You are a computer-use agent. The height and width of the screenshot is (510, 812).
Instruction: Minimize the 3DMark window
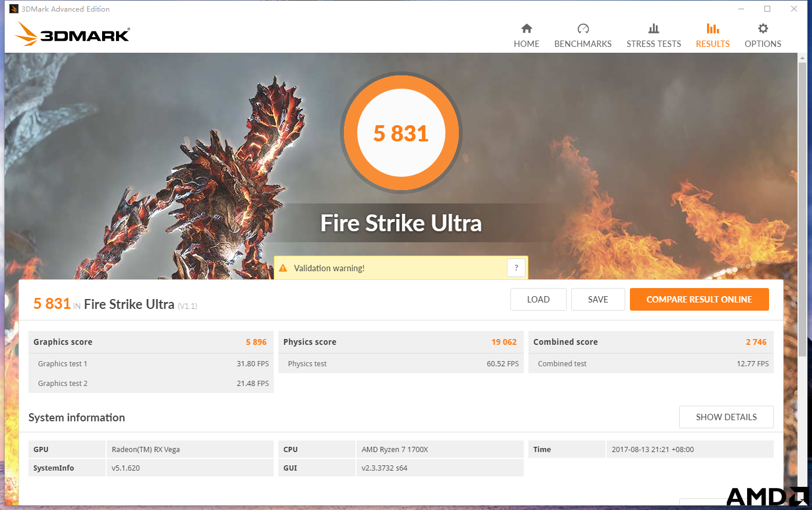coord(741,9)
